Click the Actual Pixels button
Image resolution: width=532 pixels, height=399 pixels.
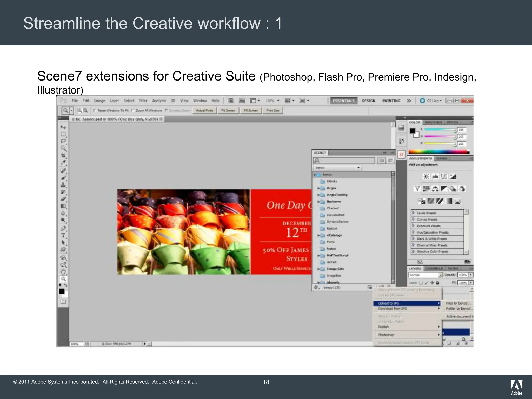[204, 110]
